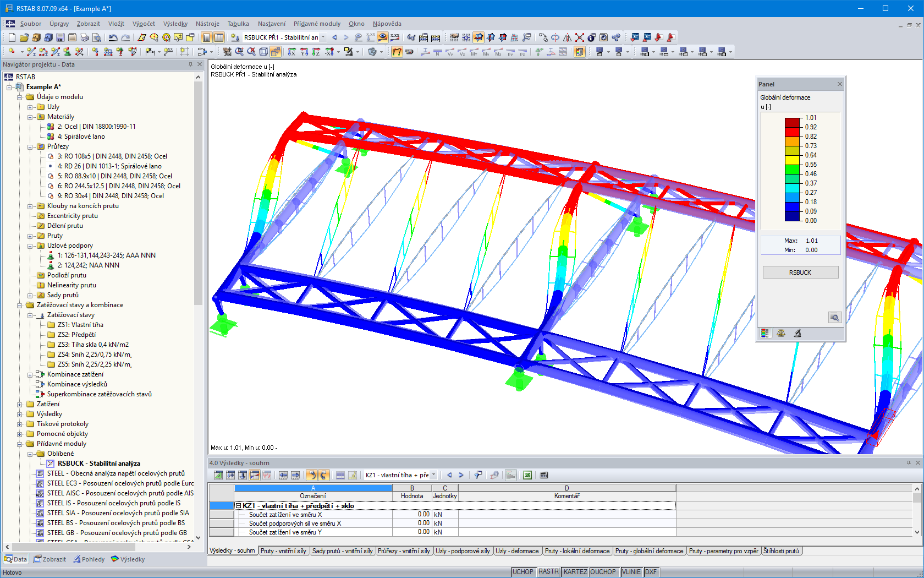Screen dimensions: 924x578
Task: Collapse the Průřezy tree node
Action: point(31,146)
